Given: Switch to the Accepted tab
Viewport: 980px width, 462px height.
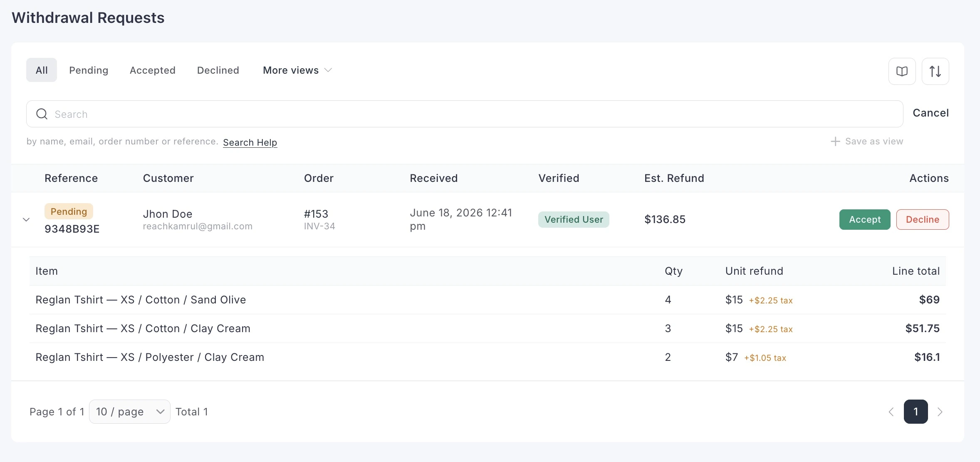Looking at the screenshot, I should coord(153,70).
